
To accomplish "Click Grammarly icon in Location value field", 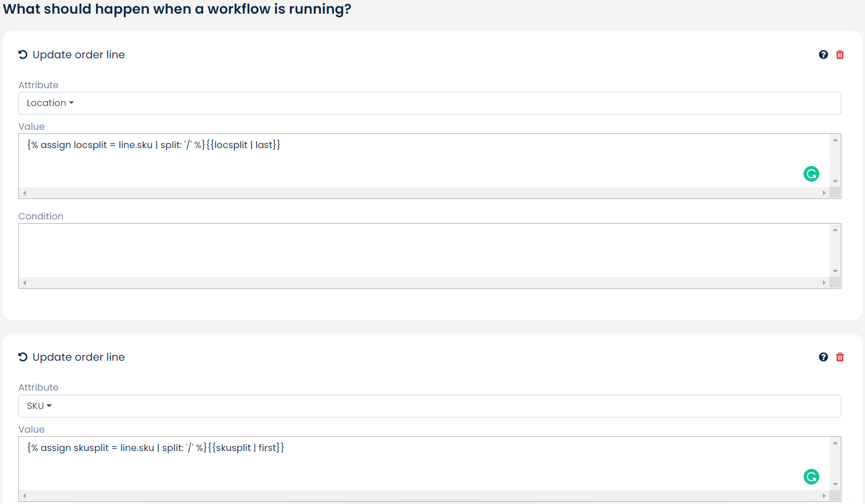I will (x=811, y=174).
